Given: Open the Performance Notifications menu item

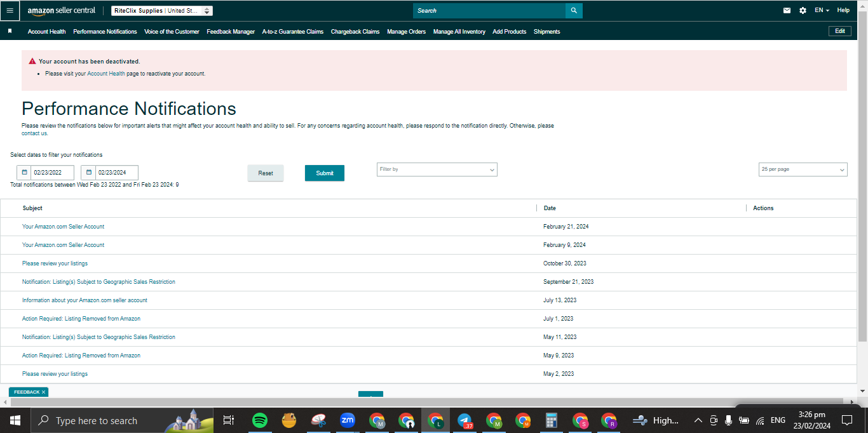Looking at the screenshot, I should click(x=105, y=32).
